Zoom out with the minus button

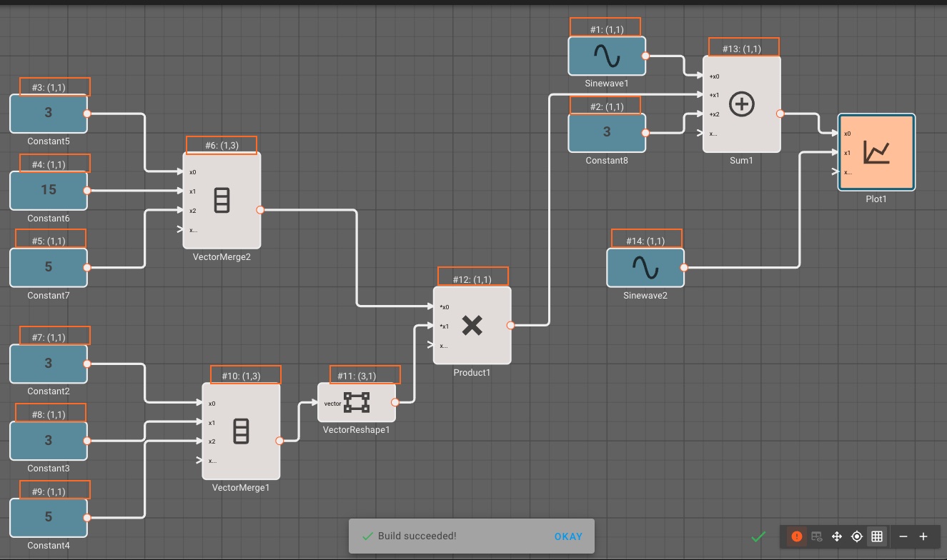[903, 536]
